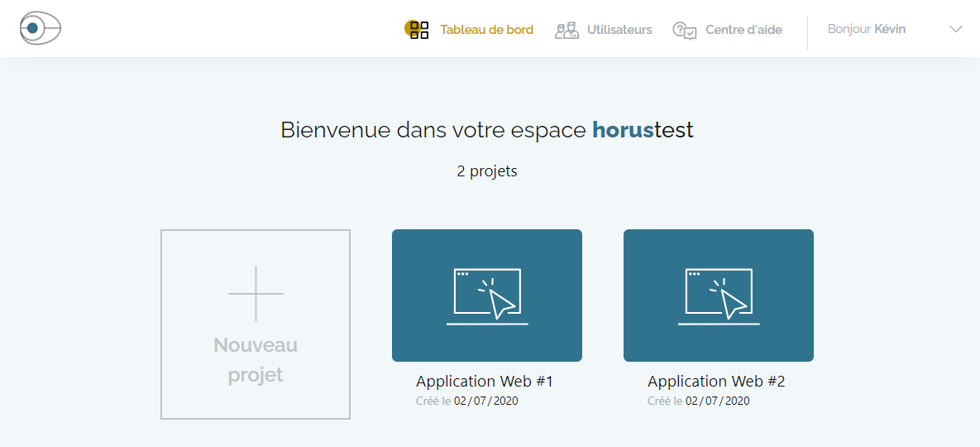
Task: Click the 2 projets count text
Action: point(487,171)
